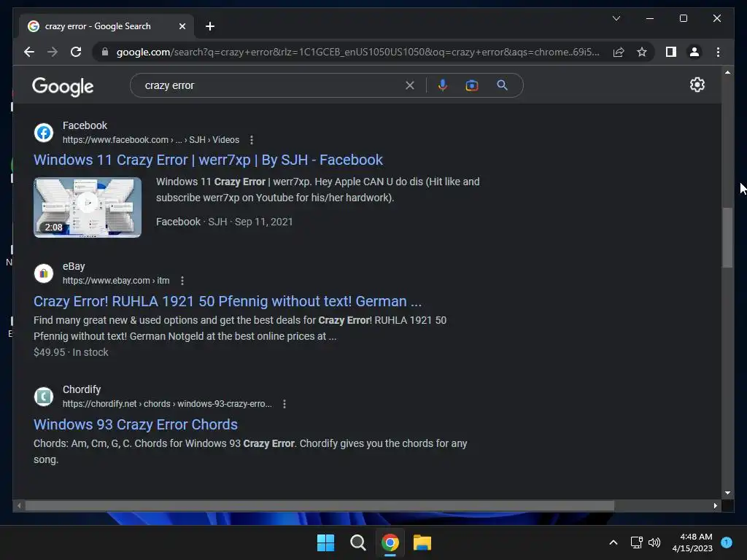
Task: Open the Chrome side panel
Action: pos(671,52)
